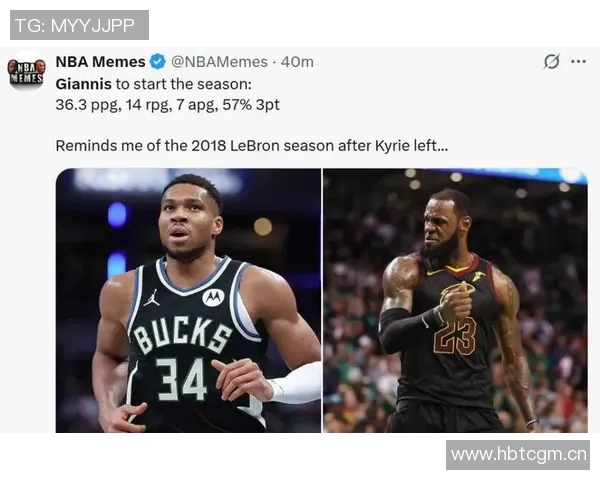Click the www.hbtcgm.cn watermark

[x=518, y=455]
